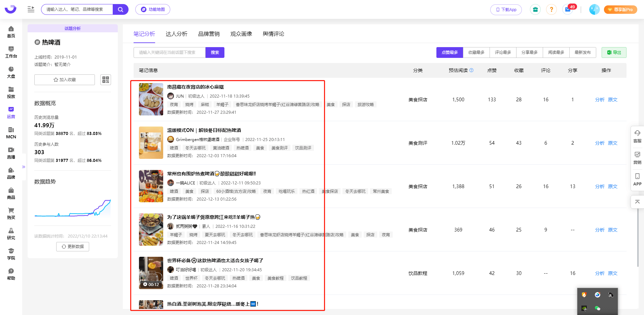Click 原文 link for 南昌藏在夜宵店 note
644x315 pixels.
tap(613, 100)
